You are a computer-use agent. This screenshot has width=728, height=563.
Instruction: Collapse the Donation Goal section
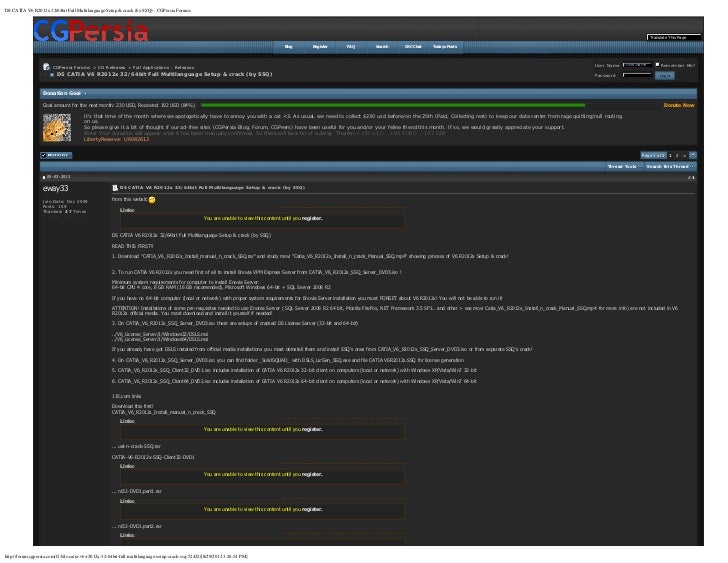(x=85, y=93)
